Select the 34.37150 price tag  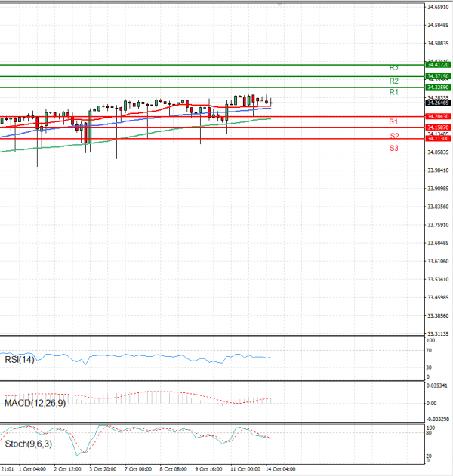coord(438,76)
